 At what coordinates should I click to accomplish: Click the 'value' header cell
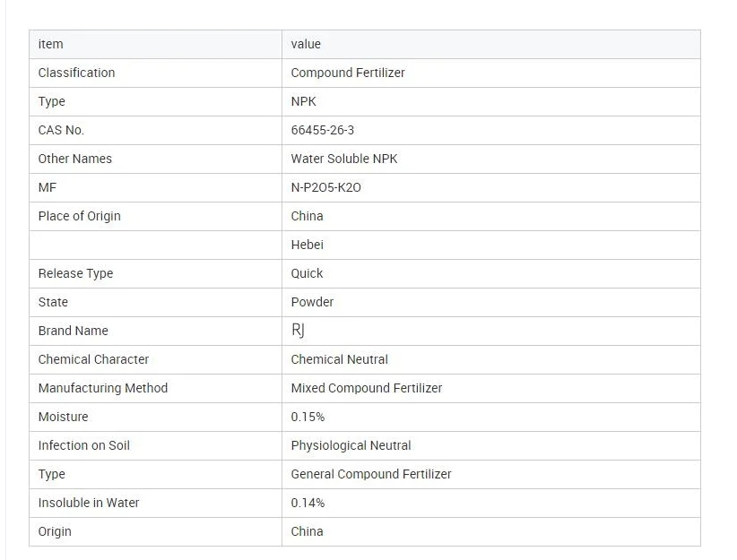coord(306,44)
